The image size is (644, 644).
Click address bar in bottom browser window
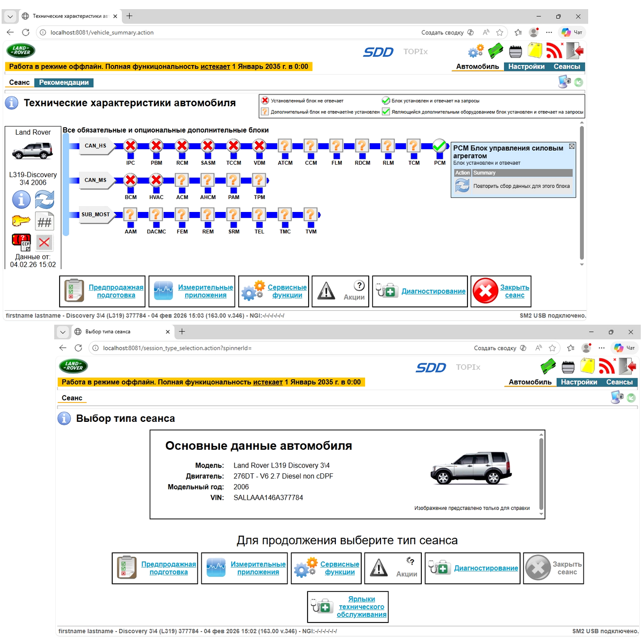pos(279,348)
